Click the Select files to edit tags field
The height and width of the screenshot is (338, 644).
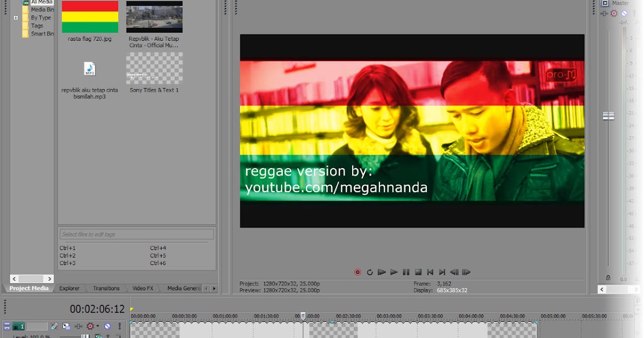(x=136, y=234)
